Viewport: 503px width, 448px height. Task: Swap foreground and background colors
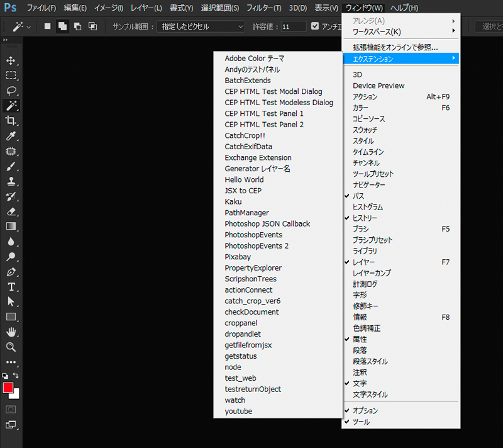[16, 375]
